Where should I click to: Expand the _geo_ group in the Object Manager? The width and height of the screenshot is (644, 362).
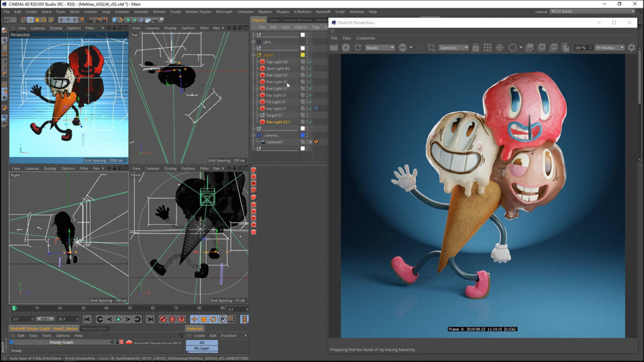(254, 41)
